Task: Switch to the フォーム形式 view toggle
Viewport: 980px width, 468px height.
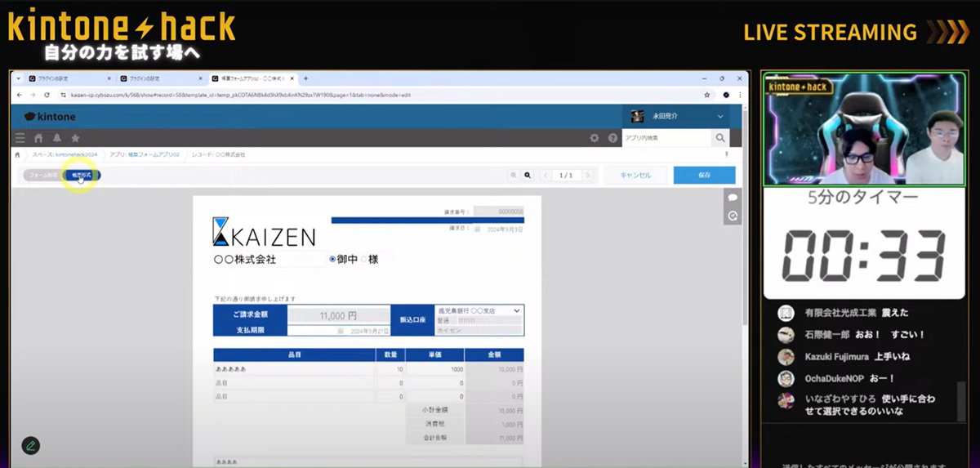Action: click(x=42, y=176)
